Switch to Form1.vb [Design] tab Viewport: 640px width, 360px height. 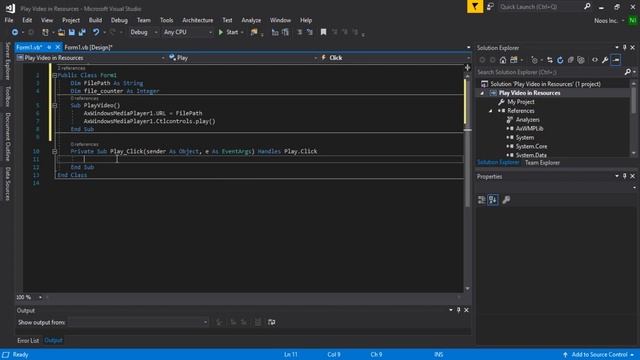(88, 47)
